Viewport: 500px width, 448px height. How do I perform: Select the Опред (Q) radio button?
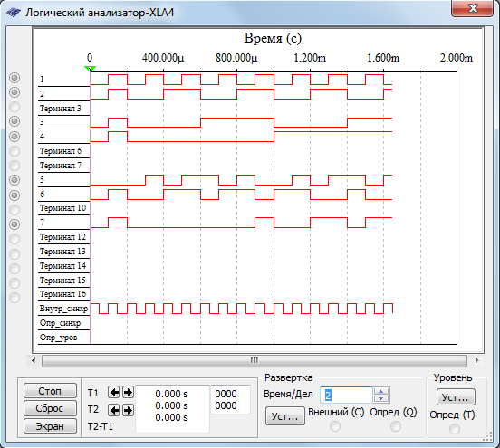[x=396, y=426]
